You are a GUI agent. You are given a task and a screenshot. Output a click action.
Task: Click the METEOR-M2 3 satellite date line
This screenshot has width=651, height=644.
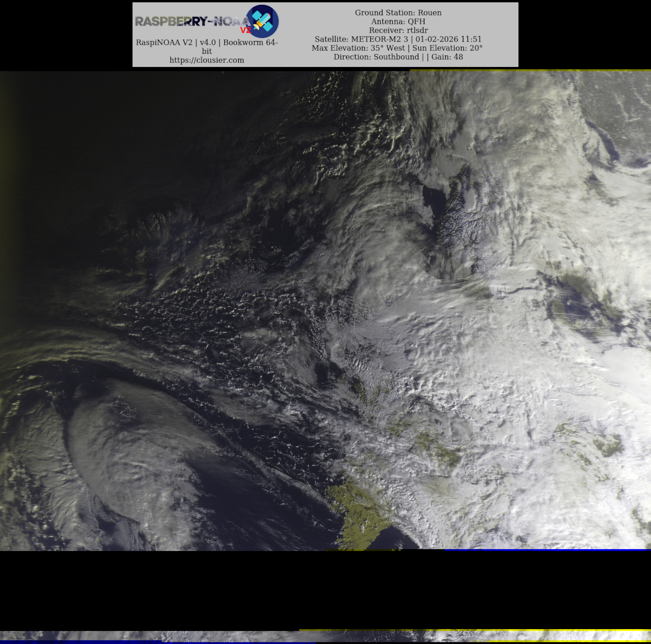point(398,39)
